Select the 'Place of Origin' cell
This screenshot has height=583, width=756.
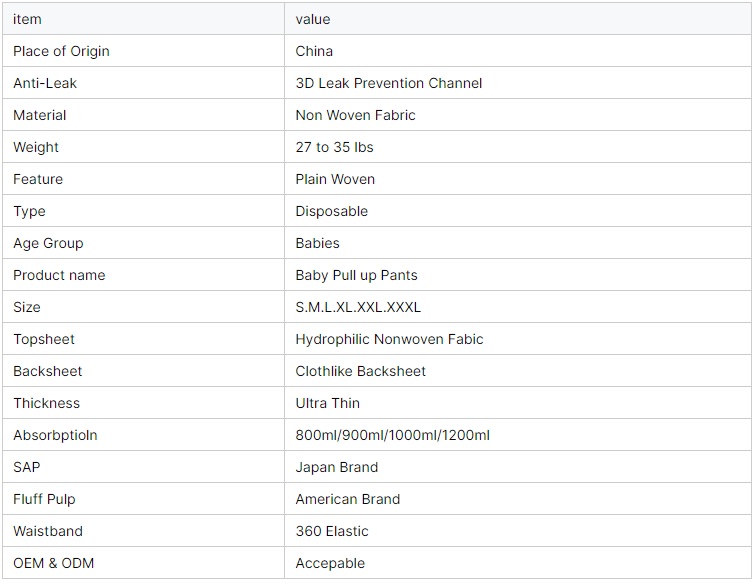pyautogui.click(x=61, y=51)
